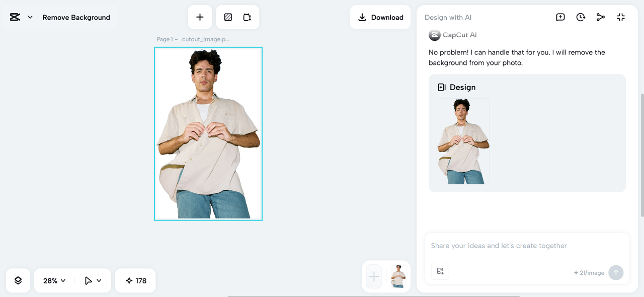The image size is (644, 297).
Task: Click the CapCut logo icon
Action: (15, 17)
